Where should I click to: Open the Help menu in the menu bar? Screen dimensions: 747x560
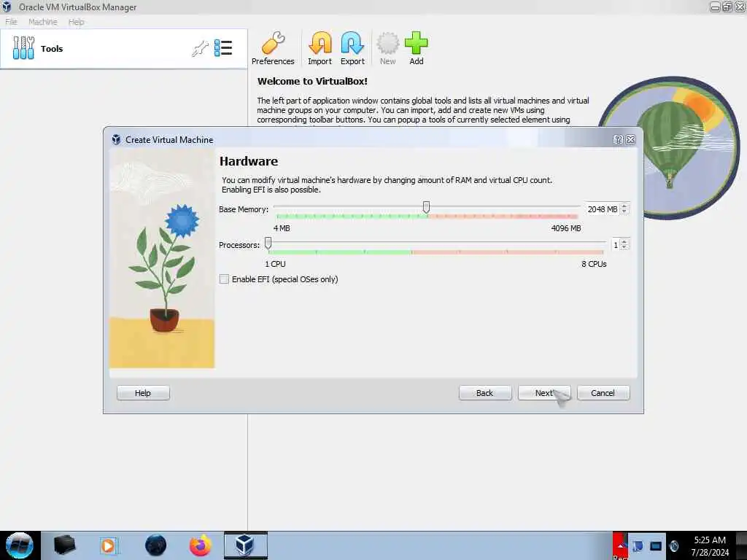tap(76, 22)
